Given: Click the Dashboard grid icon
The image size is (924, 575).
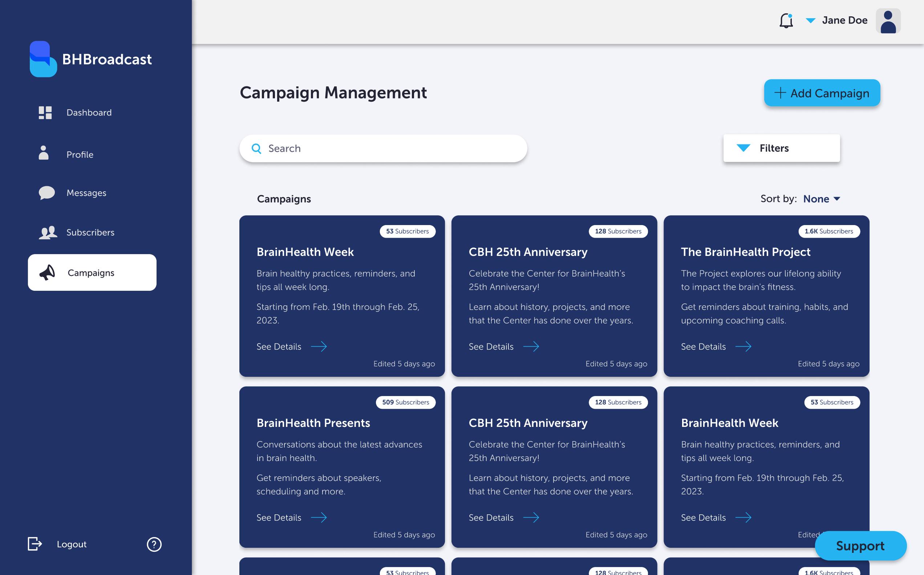Looking at the screenshot, I should point(45,113).
